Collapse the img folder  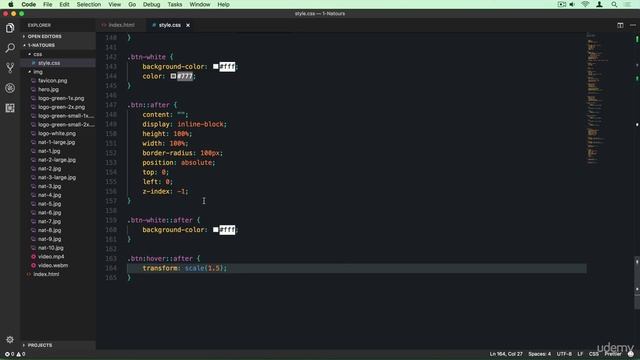pyautogui.click(x=58, y=72)
